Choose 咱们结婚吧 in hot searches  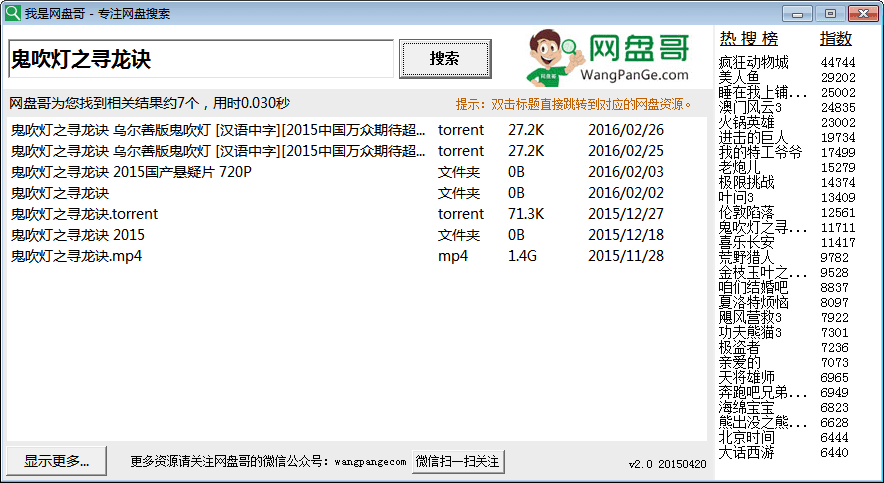click(754, 287)
